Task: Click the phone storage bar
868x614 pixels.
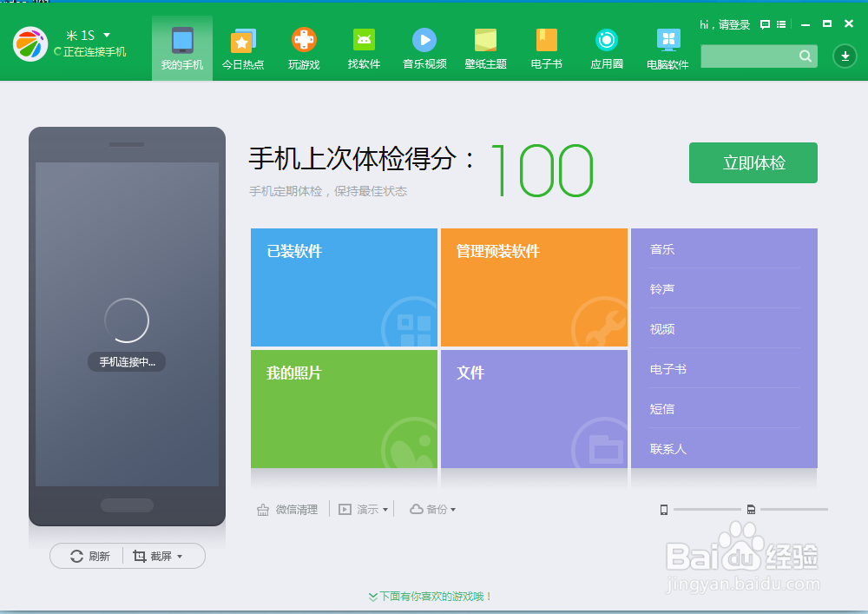Action: 707,510
